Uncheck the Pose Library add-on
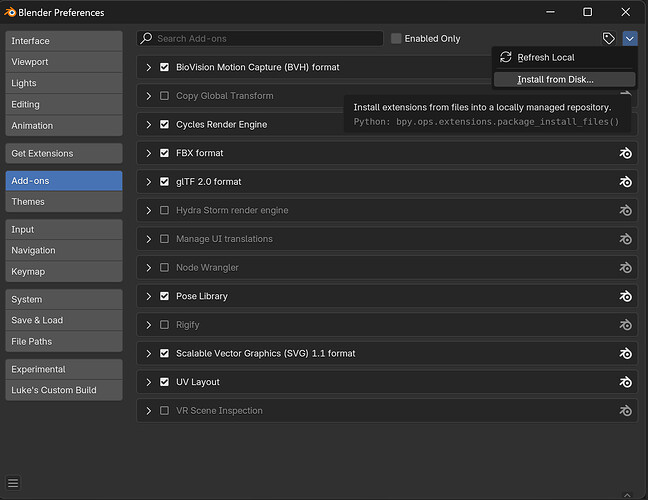The width and height of the screenshot is (648, 500). pyautogui.click(x=164, y=296)
